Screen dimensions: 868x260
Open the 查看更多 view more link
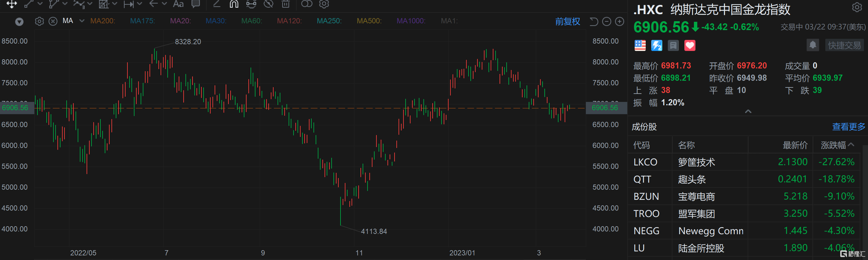[x=848, y=127]
